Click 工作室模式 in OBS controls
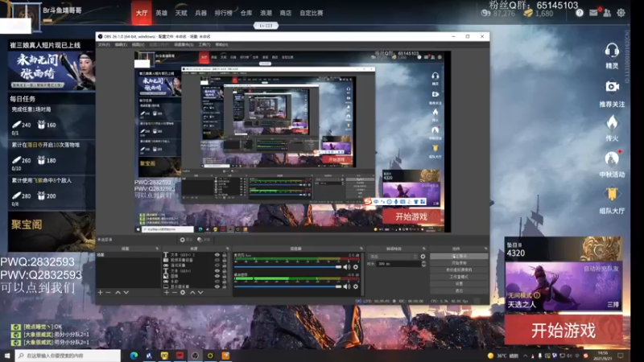The height and width of the screenshot is (362, 644). click(459, 277)
